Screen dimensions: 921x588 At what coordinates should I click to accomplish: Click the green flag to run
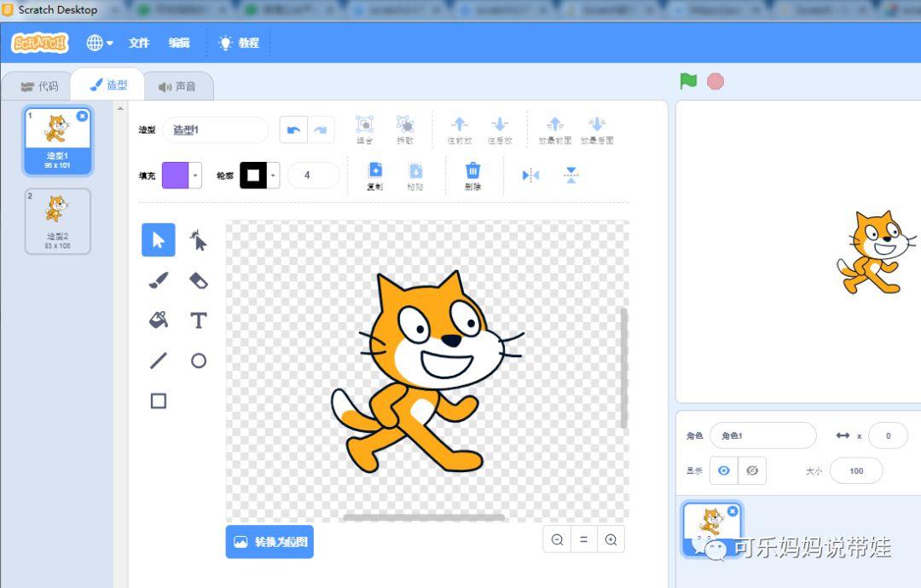[x=688, y=81]
